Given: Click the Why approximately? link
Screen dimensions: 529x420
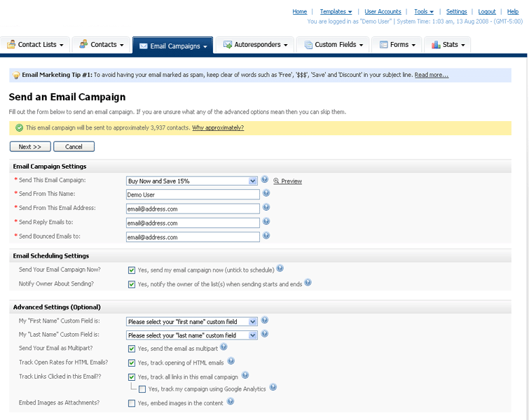Looking at the screenshot, I should [x=218, y=128].
